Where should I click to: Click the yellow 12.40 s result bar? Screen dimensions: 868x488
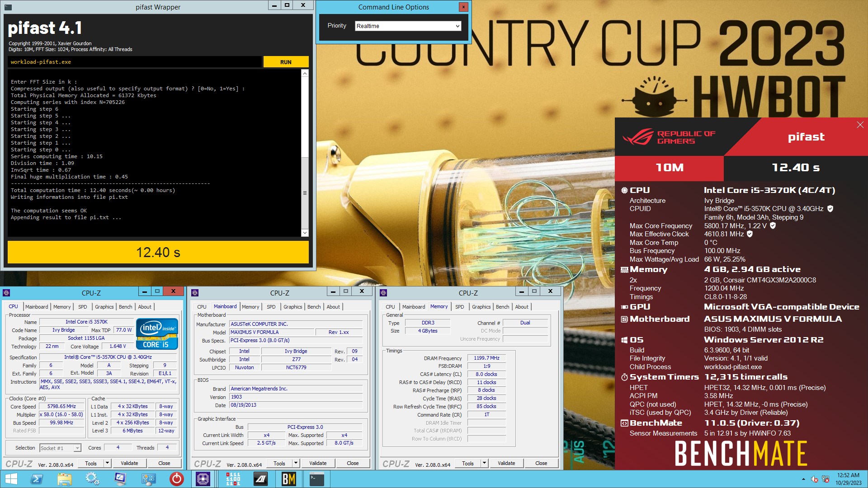tap(158, 252)
